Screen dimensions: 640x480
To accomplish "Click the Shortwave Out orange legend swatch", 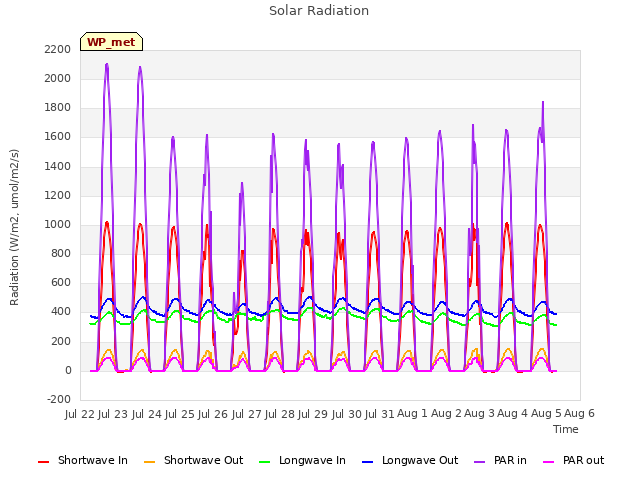I will (x=150, y=462).
